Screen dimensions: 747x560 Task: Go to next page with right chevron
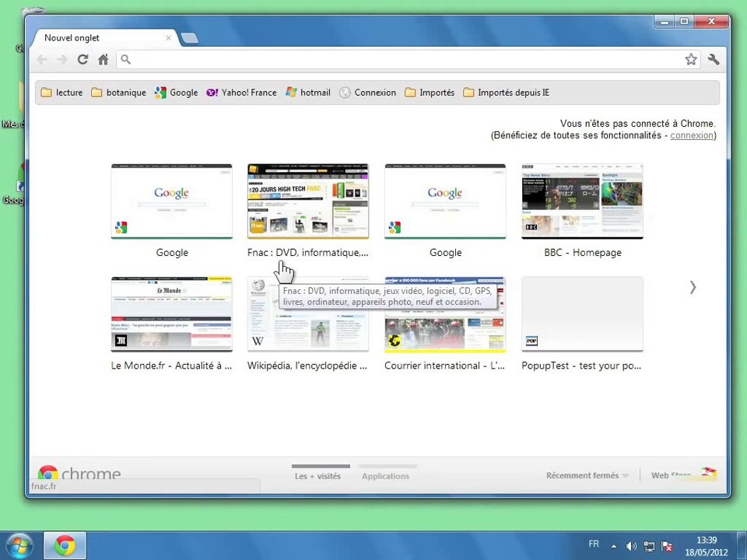click(x=693, y=287)
